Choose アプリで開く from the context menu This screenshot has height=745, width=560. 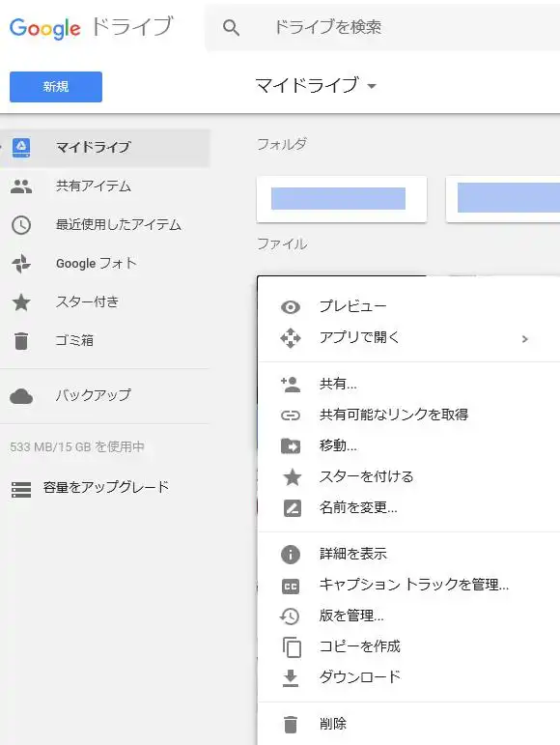(360, 337)
